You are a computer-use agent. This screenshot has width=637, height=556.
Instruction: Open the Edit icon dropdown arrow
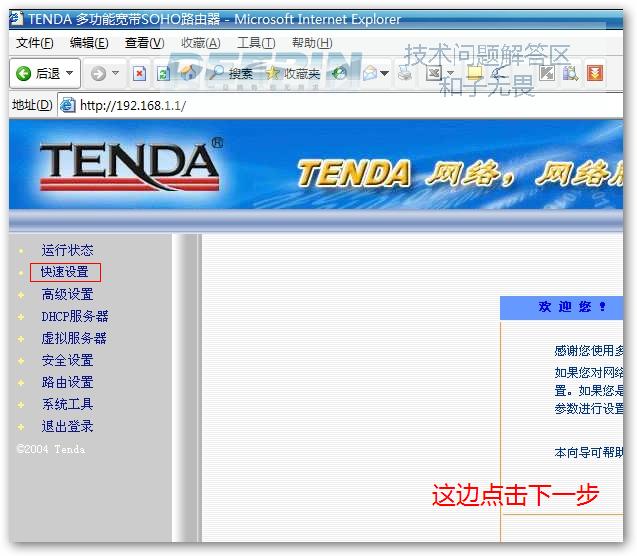(450, 74)
